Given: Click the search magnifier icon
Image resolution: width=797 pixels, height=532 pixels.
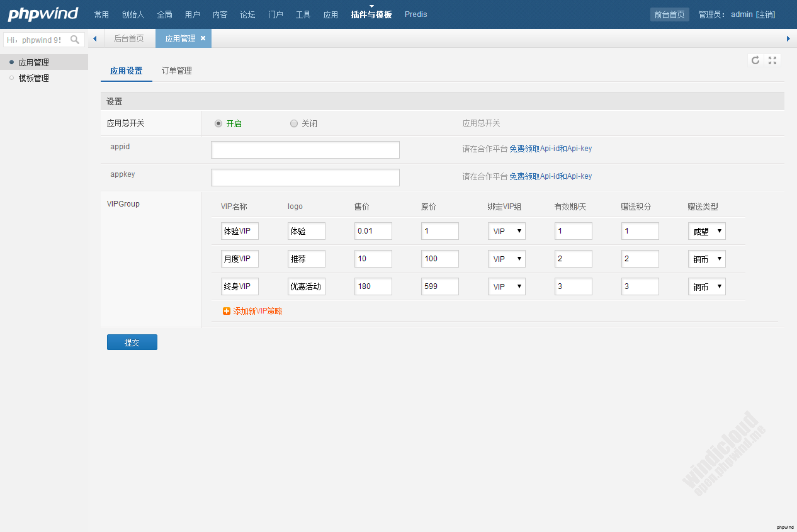Looking at the screenshot, I should (x=75, y=40).
